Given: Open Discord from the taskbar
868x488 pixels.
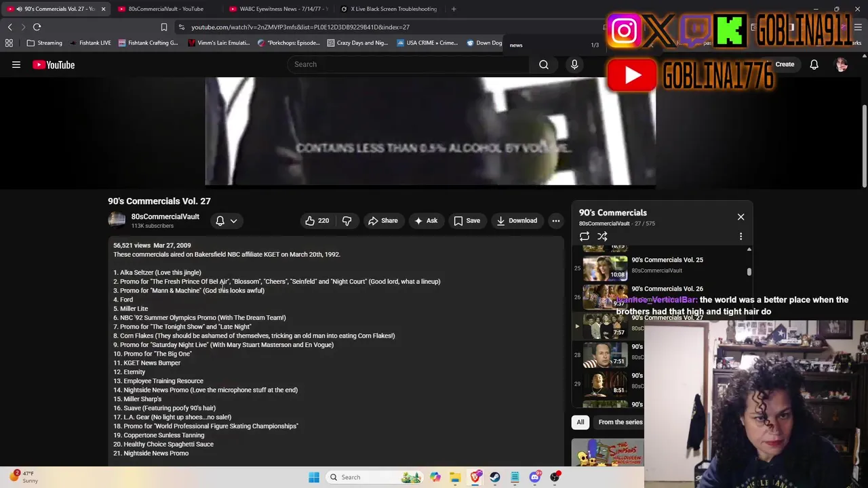Looking at the screenshot, I should coord(535,477).
